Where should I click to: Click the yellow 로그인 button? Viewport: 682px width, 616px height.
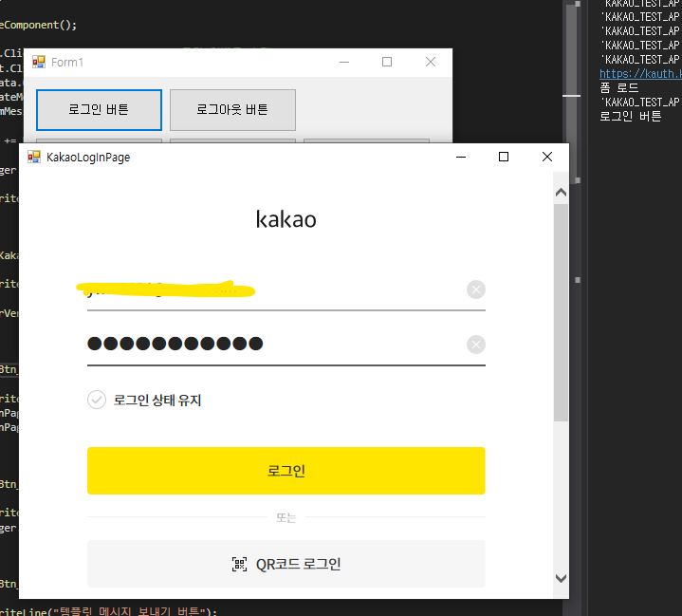tap(286, 471)
